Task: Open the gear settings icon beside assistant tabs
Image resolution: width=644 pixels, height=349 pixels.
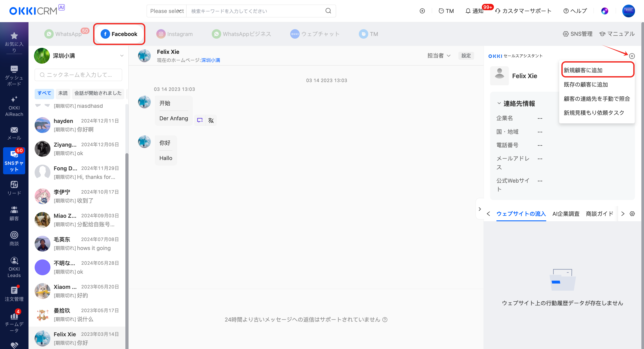Action: tap(632, 214)
